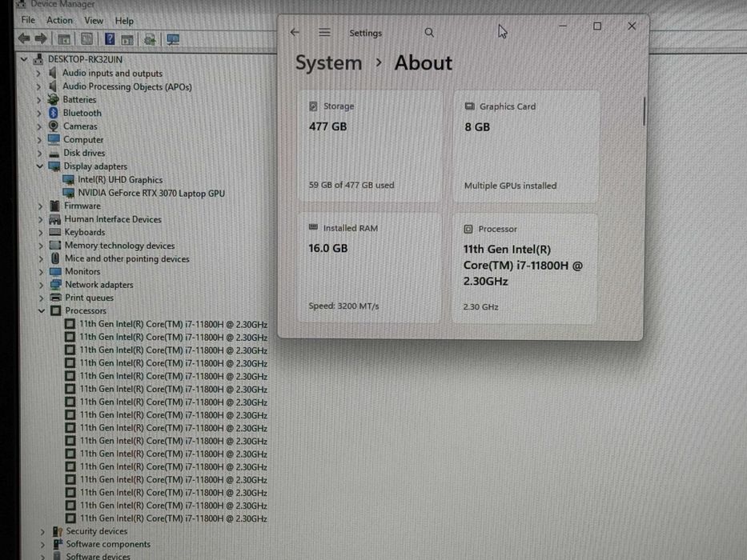Expand Mice and other pointing devices

(x=41, y=259)
